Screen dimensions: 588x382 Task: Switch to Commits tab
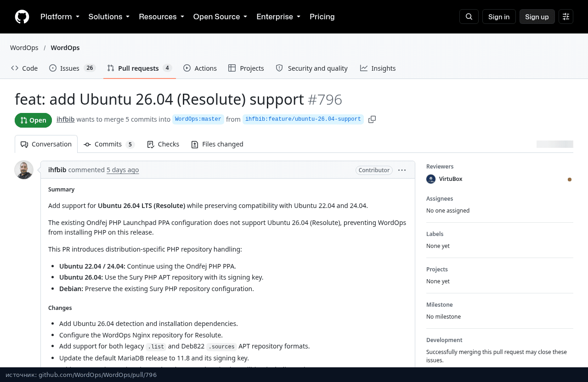(x=109, y=144)
